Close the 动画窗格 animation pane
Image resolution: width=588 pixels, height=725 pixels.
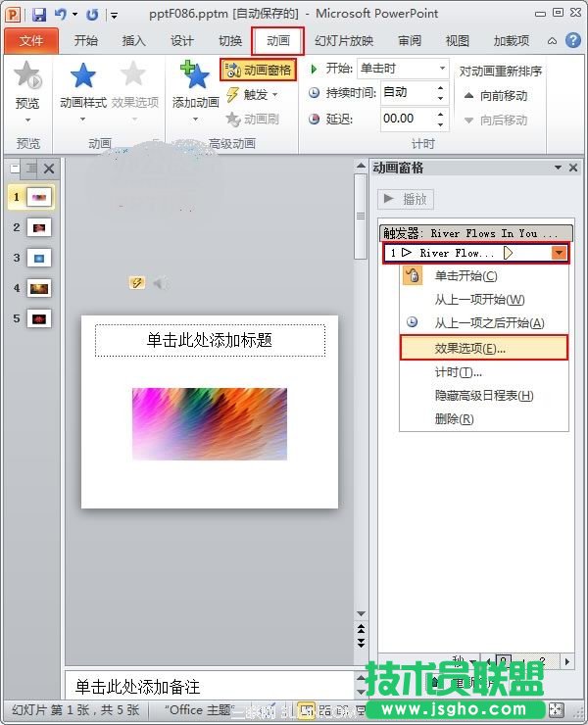(x=573, y=168)
